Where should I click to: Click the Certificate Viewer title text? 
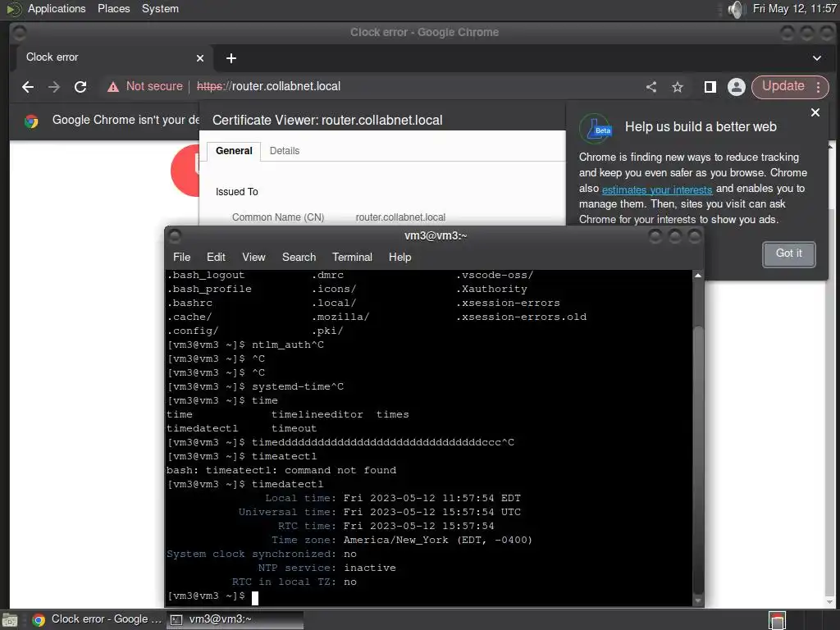point(327,120)
